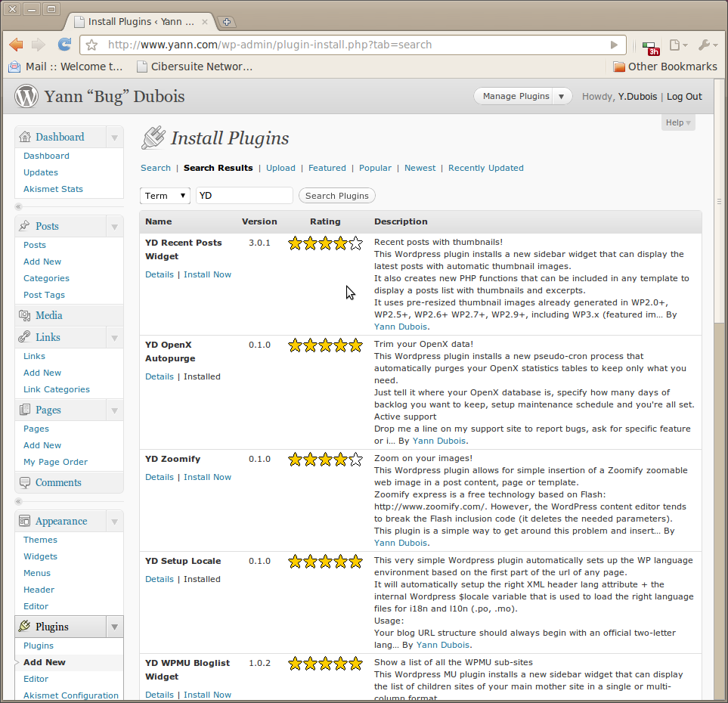Screen dimensions: 728x703
Task: Collapse the sidebar using arrow below Comments
Action: click(19, 501)
